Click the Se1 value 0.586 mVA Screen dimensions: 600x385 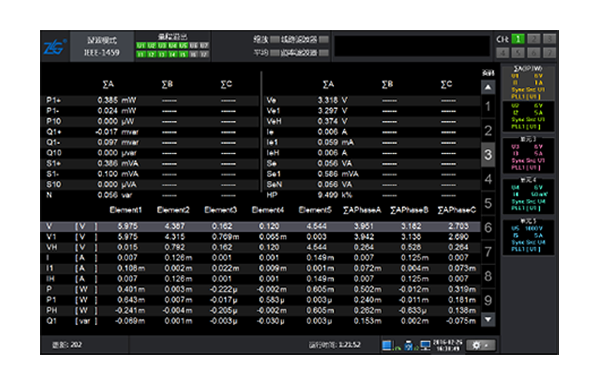[338, 174]
